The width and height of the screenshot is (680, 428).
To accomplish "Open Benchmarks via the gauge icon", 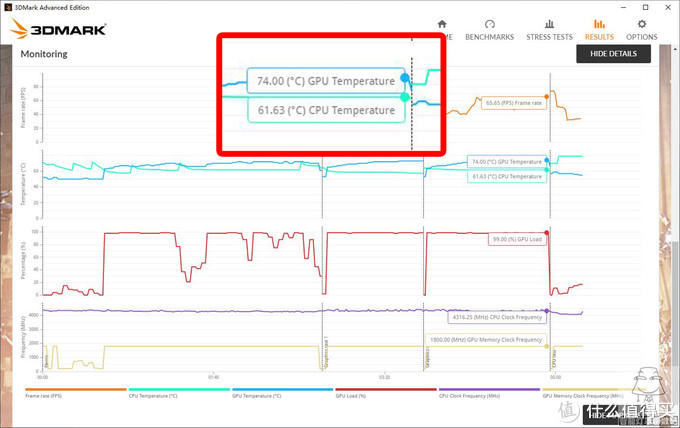I will point(490,24).
